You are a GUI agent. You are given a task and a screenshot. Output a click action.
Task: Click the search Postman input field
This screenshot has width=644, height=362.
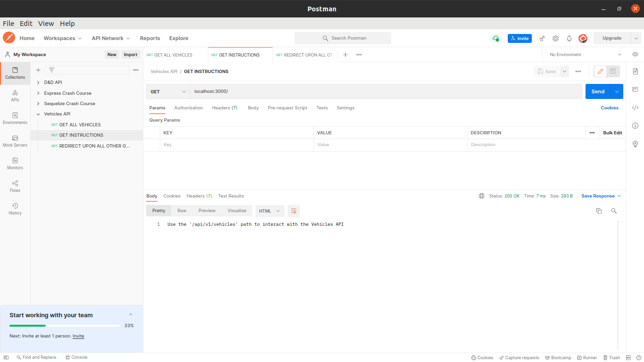[343, 38]
